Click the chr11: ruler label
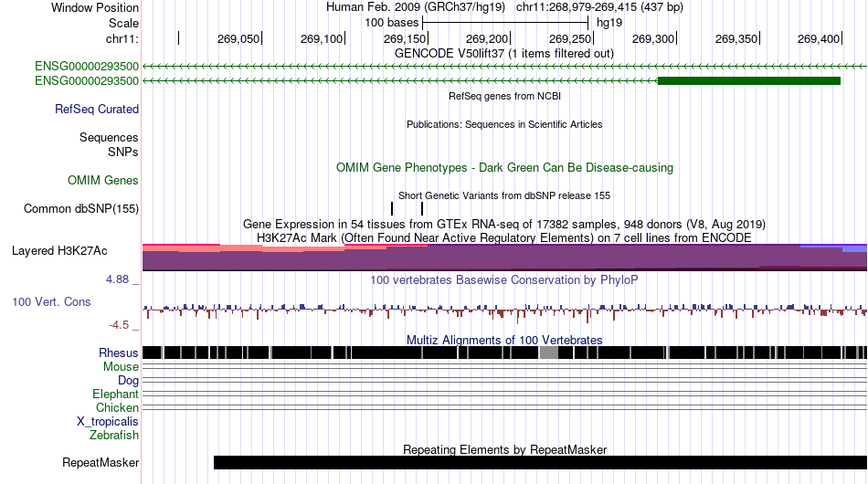Image resolution: width=868 pixels, height=484 pixels. (x=122, y=38)
